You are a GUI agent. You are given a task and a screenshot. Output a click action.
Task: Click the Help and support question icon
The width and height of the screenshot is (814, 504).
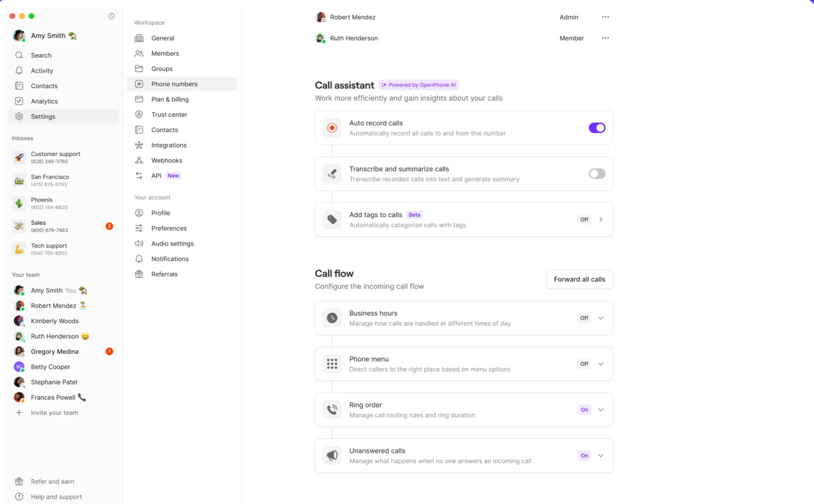tap(19, 497)
